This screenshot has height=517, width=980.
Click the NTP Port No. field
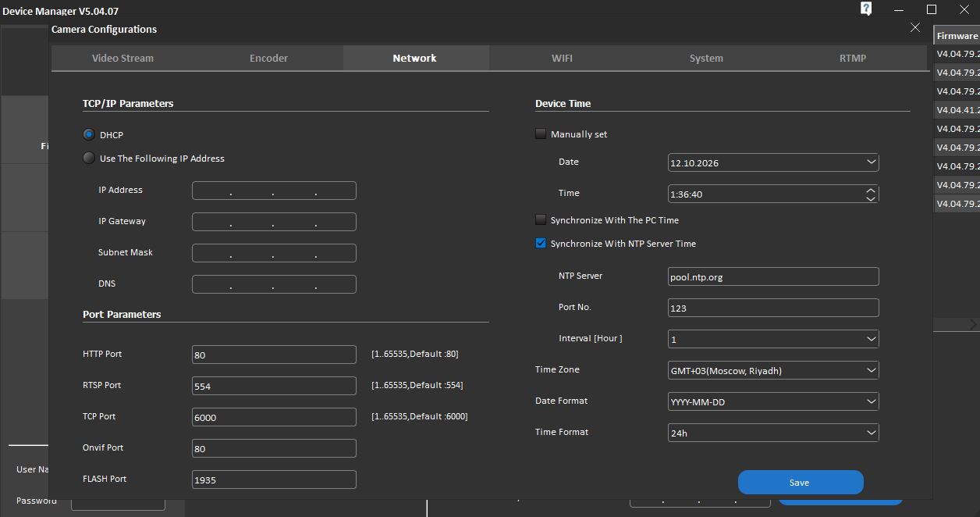click(773, 308)
